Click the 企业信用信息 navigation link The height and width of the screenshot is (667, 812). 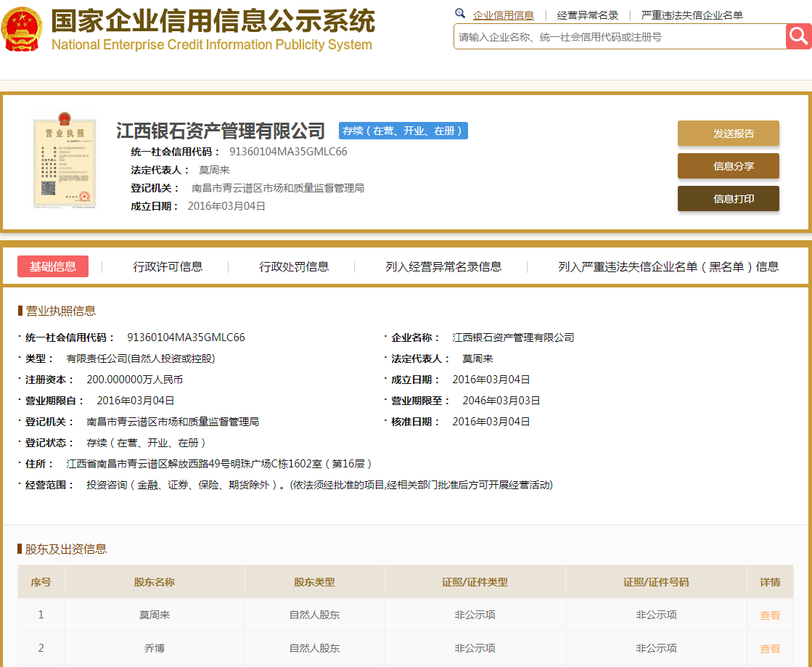click(x=504, y=13)
